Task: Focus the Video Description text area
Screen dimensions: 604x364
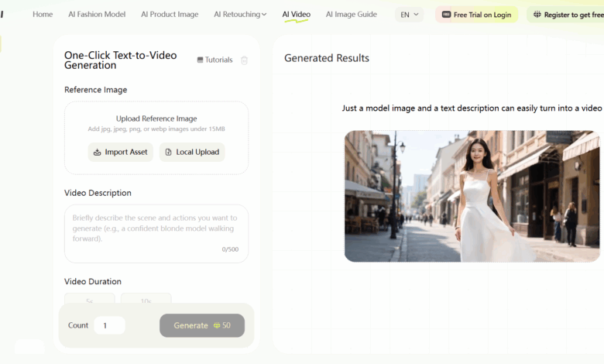Action: click(x=156, y=230)
